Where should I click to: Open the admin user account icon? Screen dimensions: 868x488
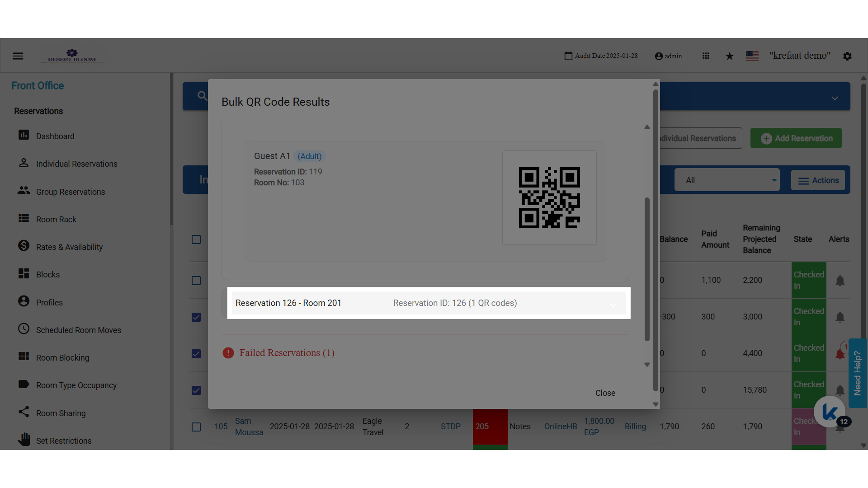tap(659, 56)
